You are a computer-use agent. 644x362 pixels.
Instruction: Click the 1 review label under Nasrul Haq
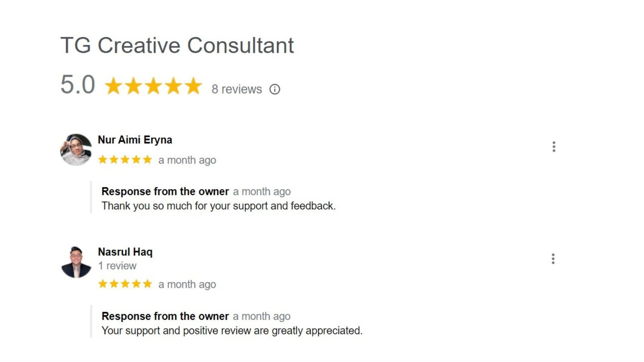117,266
